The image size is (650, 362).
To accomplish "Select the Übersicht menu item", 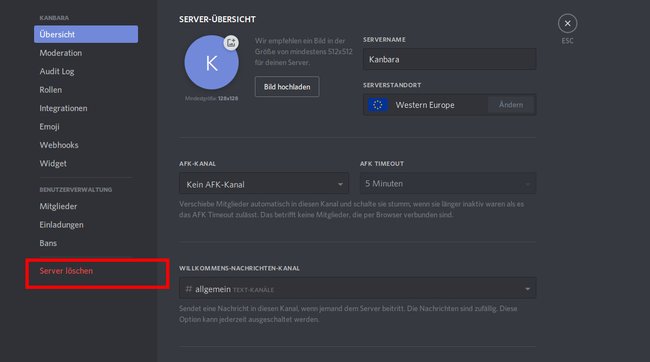I will click(86, 34).
